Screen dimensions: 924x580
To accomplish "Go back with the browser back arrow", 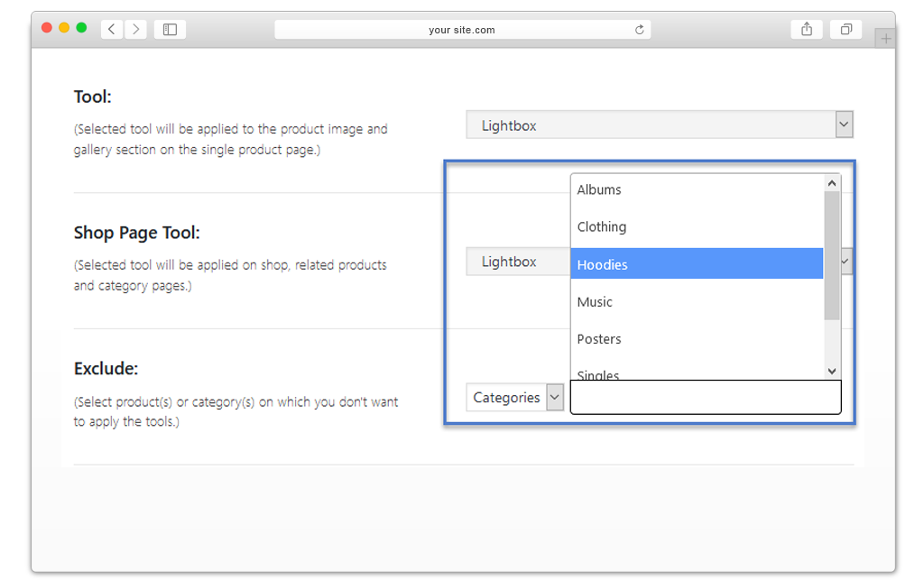I will point(111,29).
